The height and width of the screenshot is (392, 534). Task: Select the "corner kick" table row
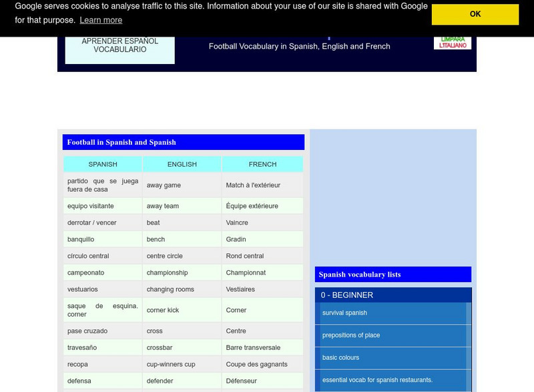(x=164, y=310)
